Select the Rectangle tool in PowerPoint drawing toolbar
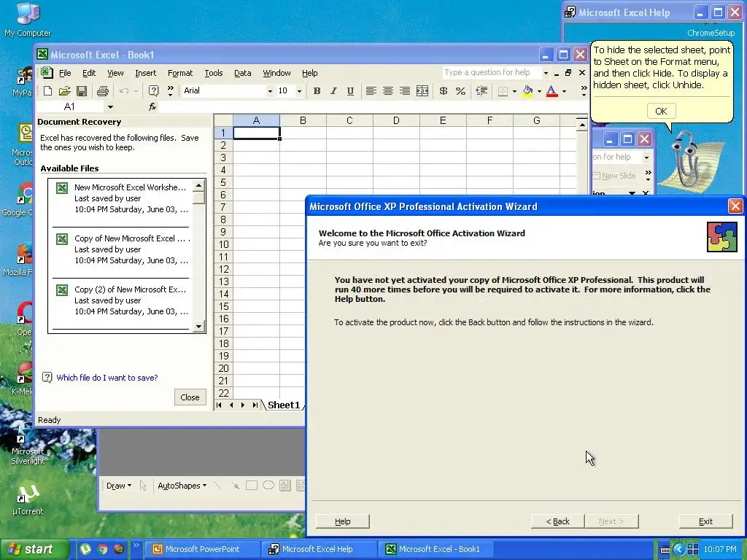Screen dimensions: 747x560 tap(252, 486)
